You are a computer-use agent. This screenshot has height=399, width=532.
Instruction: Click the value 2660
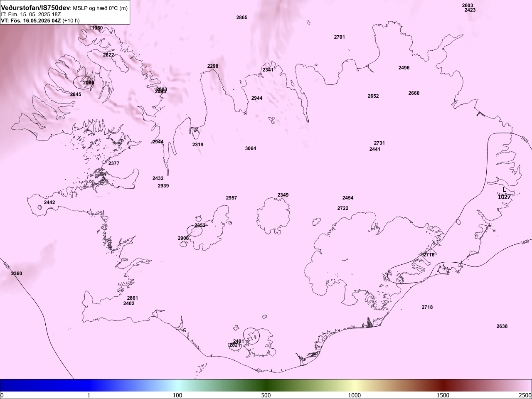click(x=414, y=93)
